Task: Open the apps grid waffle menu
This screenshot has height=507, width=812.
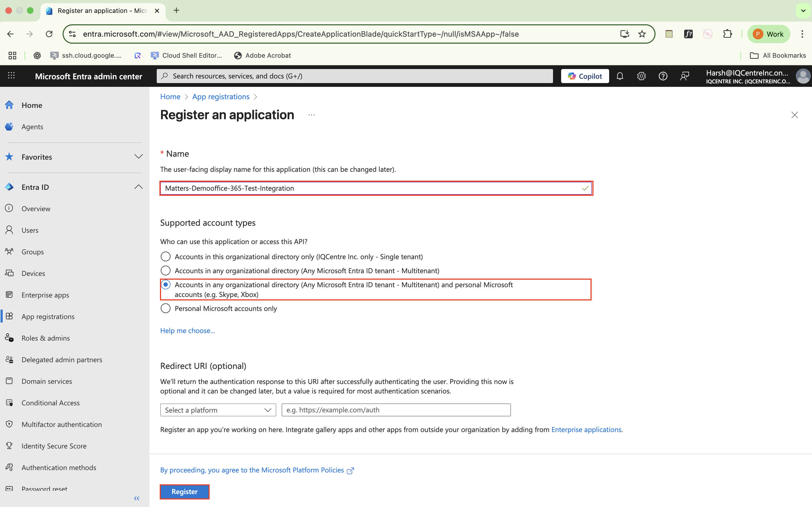Action: pos(11,76)
